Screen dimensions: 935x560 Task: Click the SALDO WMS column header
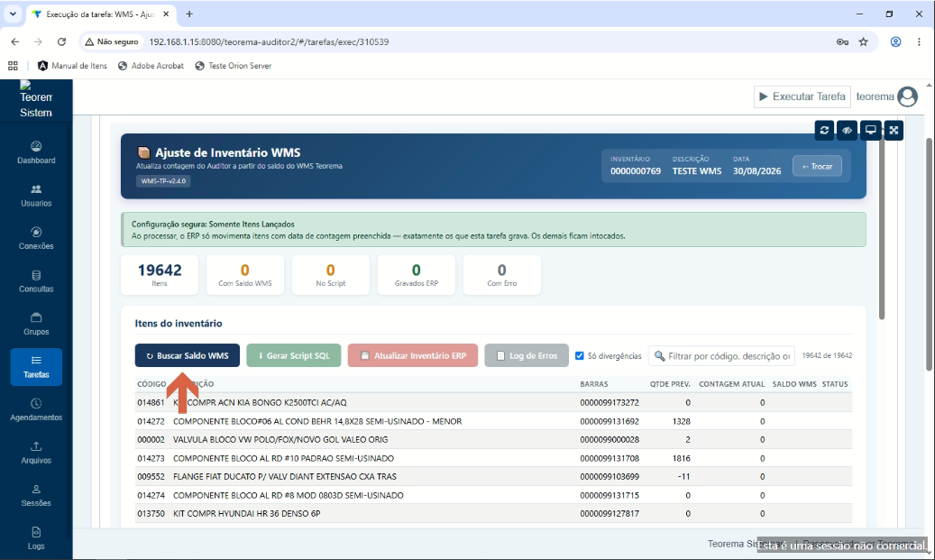(794, 384)
